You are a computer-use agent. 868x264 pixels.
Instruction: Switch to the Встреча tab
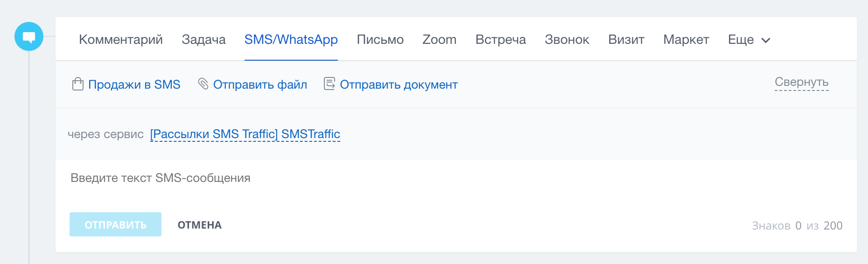(500, 40)
